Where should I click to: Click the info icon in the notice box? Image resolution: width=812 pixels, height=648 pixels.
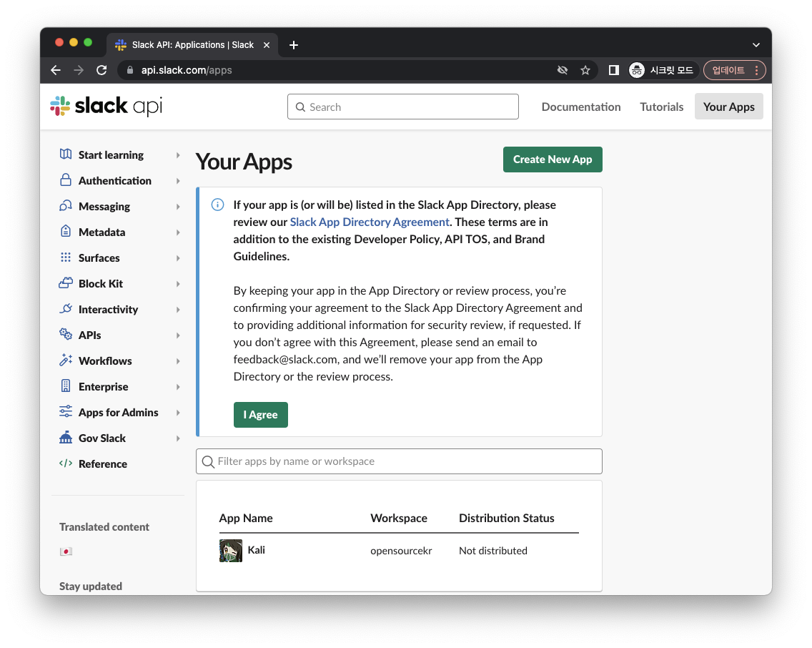[x=217, y=205]
